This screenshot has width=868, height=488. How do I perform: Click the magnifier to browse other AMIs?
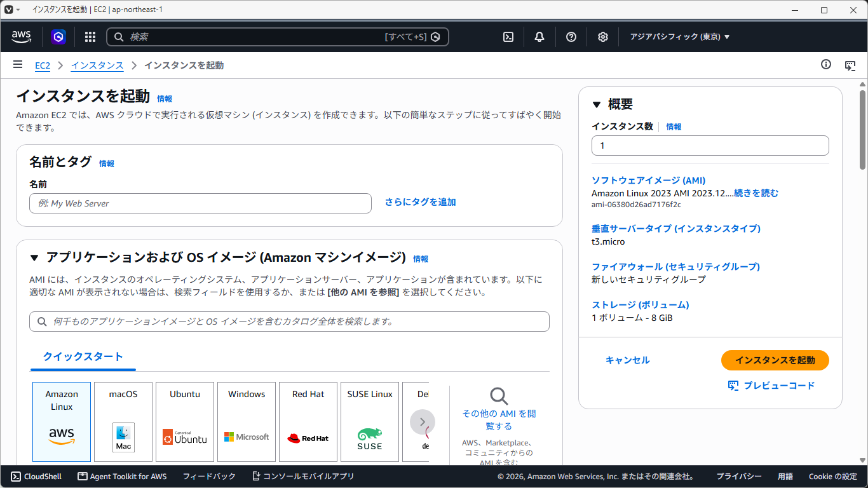tap(499, 396)
